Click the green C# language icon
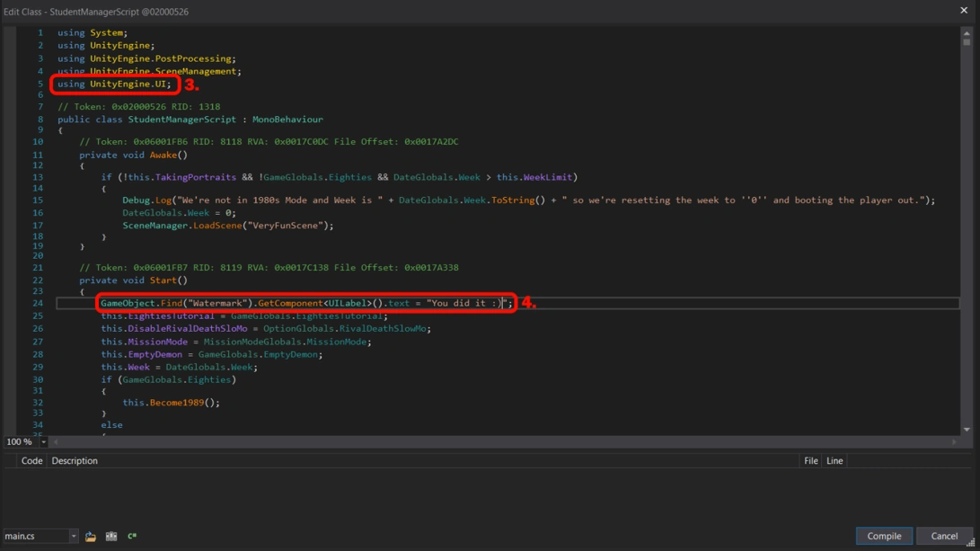This screenshot has height=551, width=980. tap(132, 536)
